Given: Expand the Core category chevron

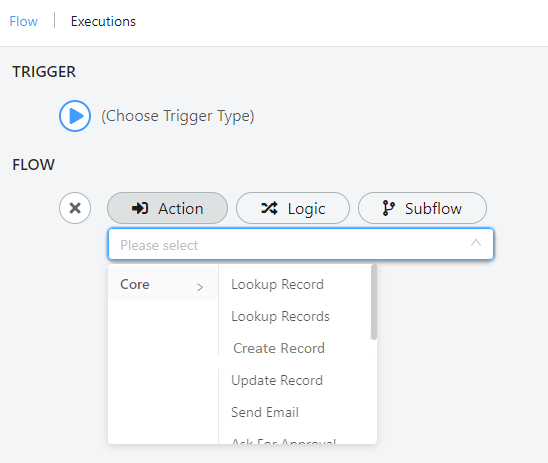Looking at the screenshot, I should click(200, 287).
